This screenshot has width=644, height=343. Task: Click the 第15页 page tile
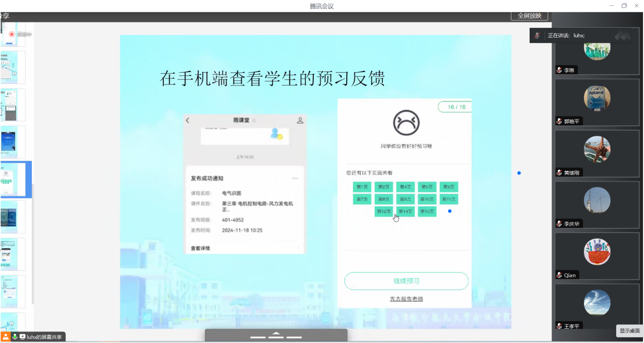pyautogui.click(x=427, y=211)
